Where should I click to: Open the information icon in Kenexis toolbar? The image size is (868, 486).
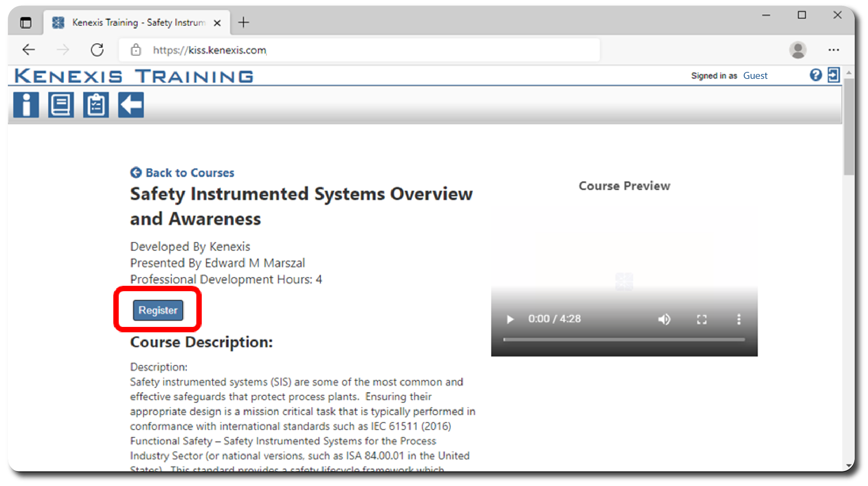(26, 105)
